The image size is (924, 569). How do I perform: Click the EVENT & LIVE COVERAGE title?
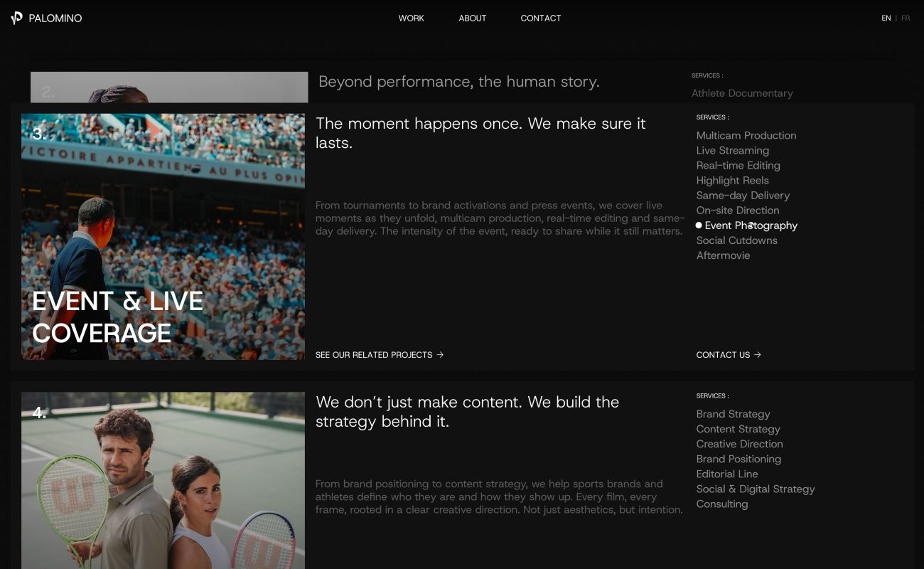click(118, 317)
